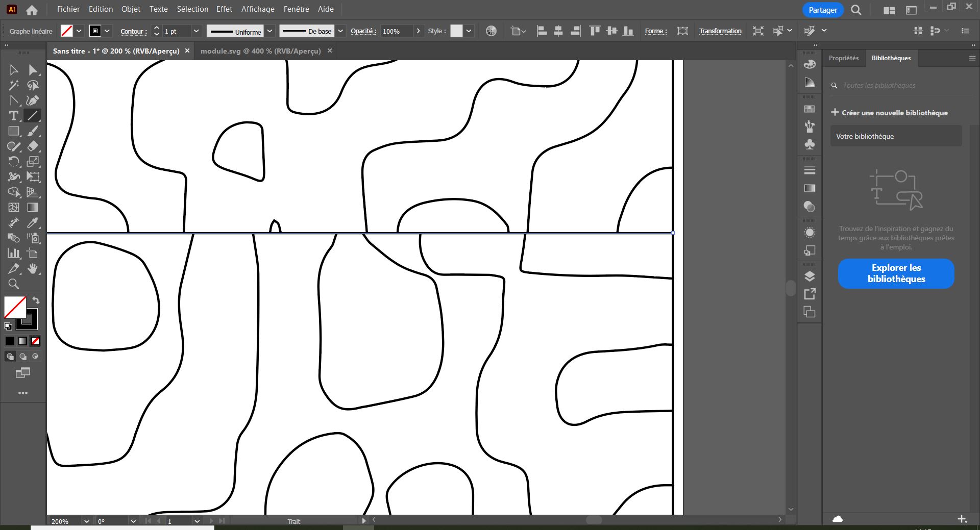
Task: Open the 200% zoom level dropdown
Action: coord(86,521)
